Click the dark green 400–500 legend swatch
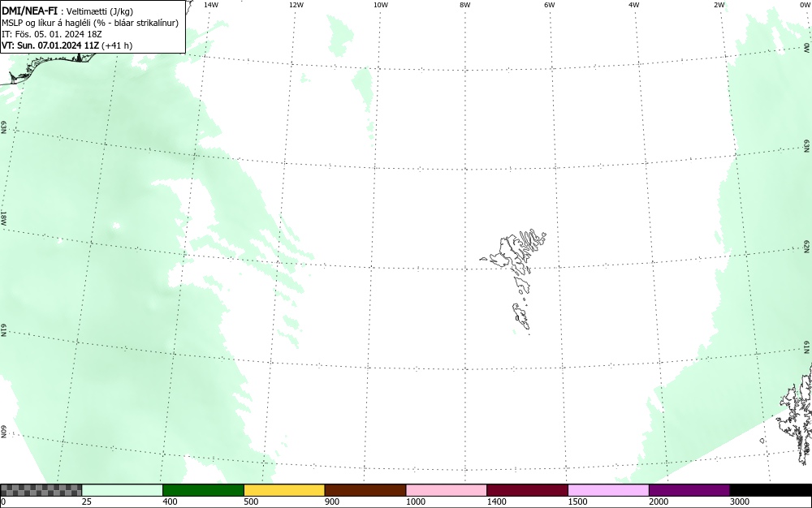 (x=203, y=490)
